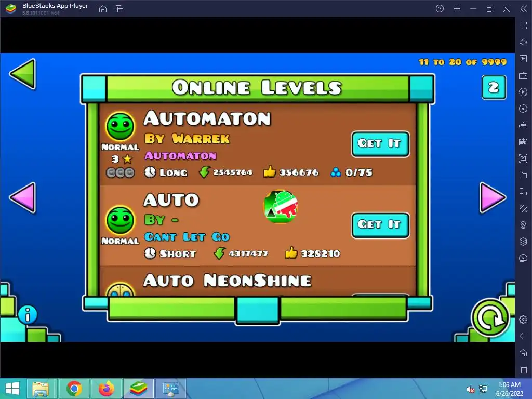Click Android home button in sidebar
532x399 pixels.
point(523,353)
